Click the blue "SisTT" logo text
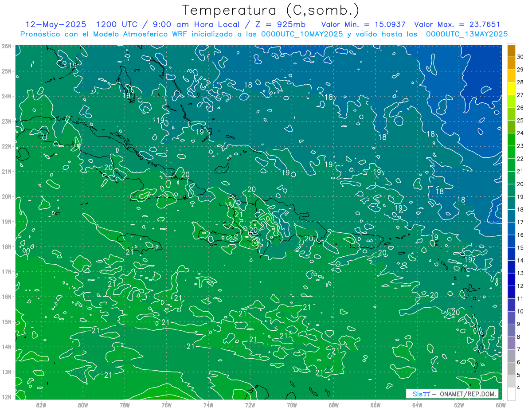Screen dimensions: 532x411 click(x=421, y=394)
